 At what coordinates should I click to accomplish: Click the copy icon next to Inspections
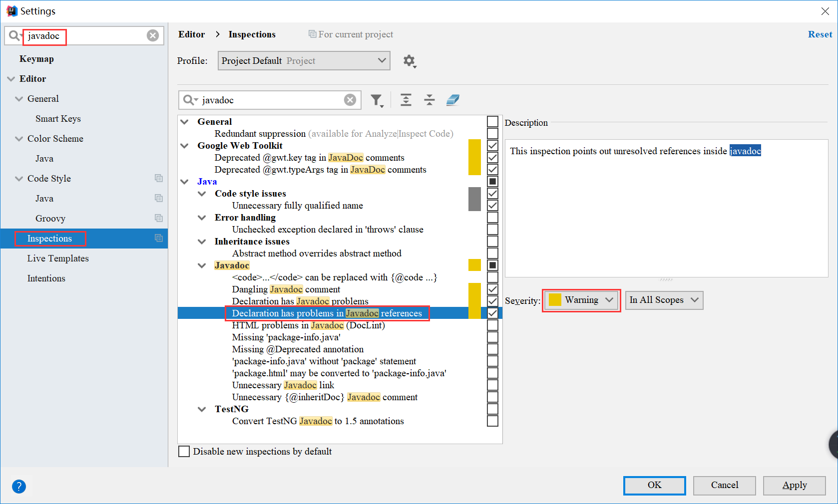point(158,239)
